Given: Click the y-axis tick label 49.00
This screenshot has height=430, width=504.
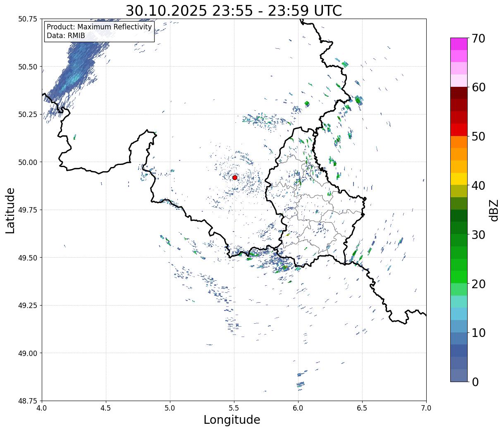Looking at the screenshot, I should point(28,353).
